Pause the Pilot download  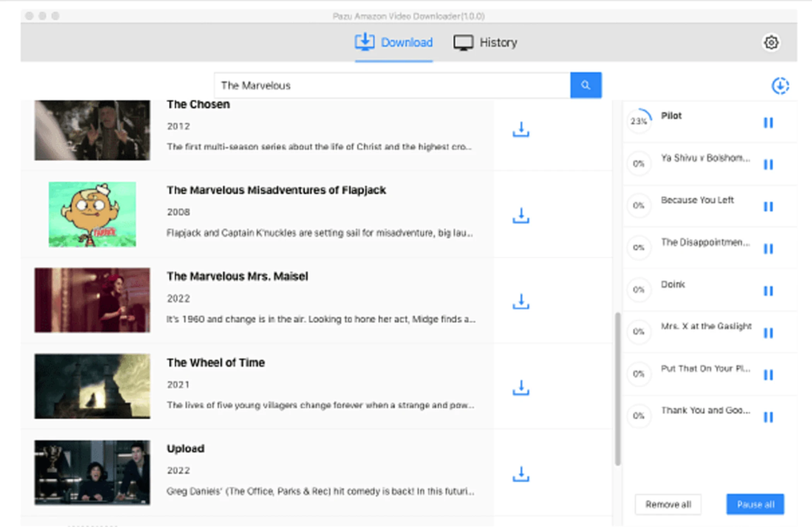coord(768,123)
